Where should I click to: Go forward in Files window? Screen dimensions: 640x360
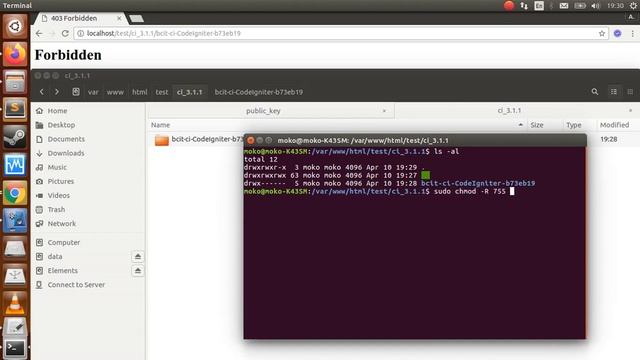pyautogui.click(x=57, y=92)
